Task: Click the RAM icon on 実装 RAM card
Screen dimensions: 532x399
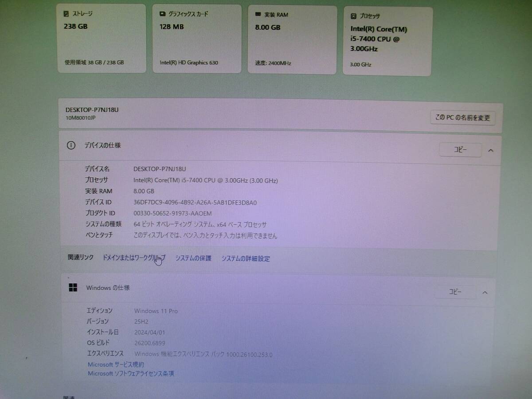Action: pos(258,15)
